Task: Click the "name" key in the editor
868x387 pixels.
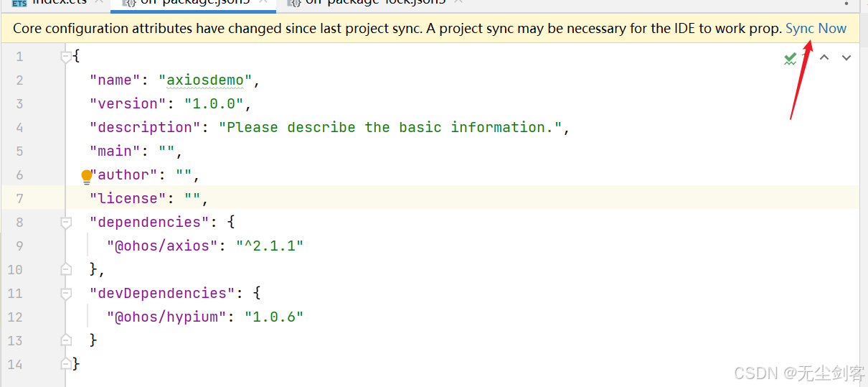Action: [115, 80]
